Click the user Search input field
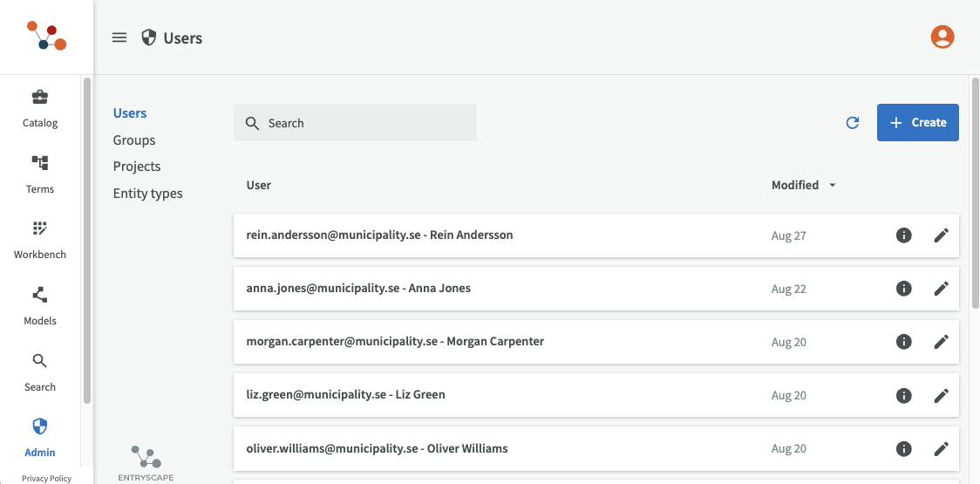The height and width of the screenshot is (484, 980). 366,123
